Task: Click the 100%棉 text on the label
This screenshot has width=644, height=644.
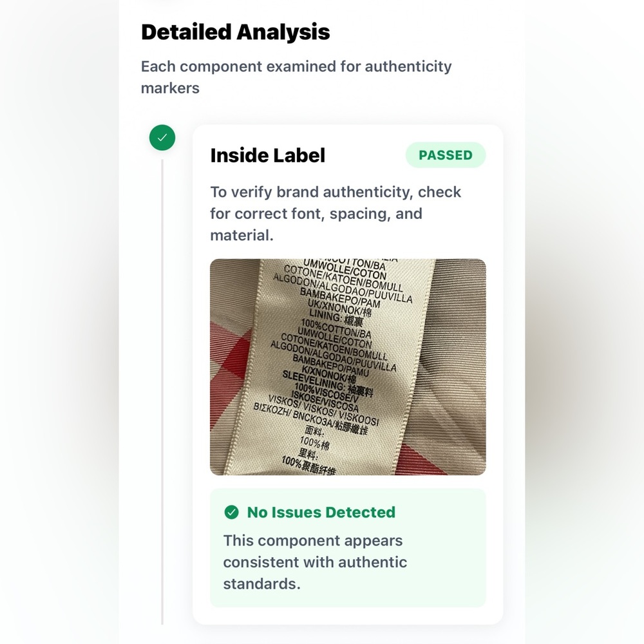Action: click(x=314, y=443)
